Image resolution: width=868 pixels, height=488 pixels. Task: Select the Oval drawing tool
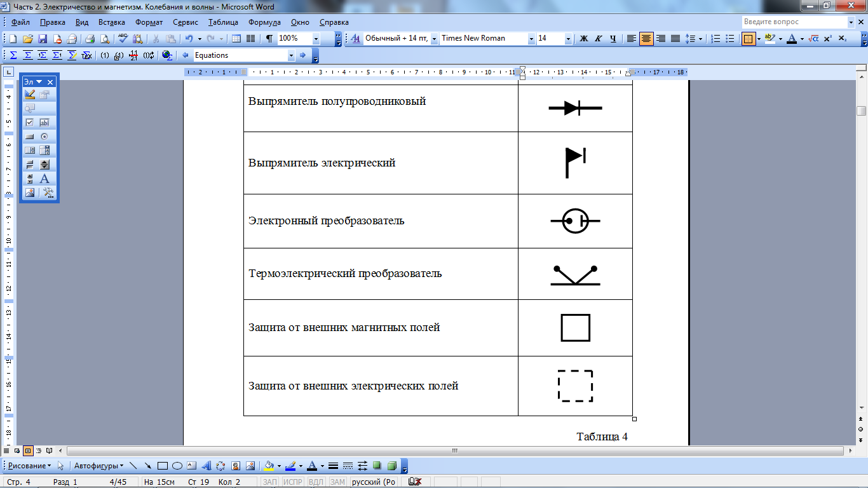[177, 466]
